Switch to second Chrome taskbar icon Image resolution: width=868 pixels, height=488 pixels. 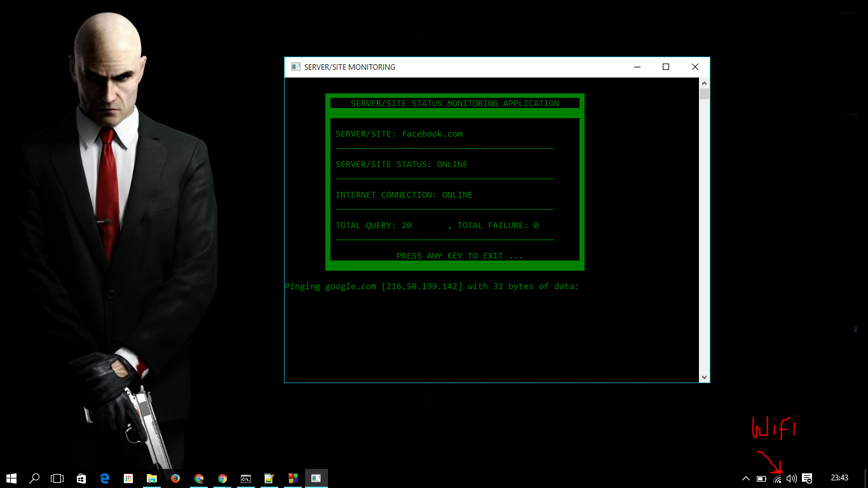click(x=222, y=478)
